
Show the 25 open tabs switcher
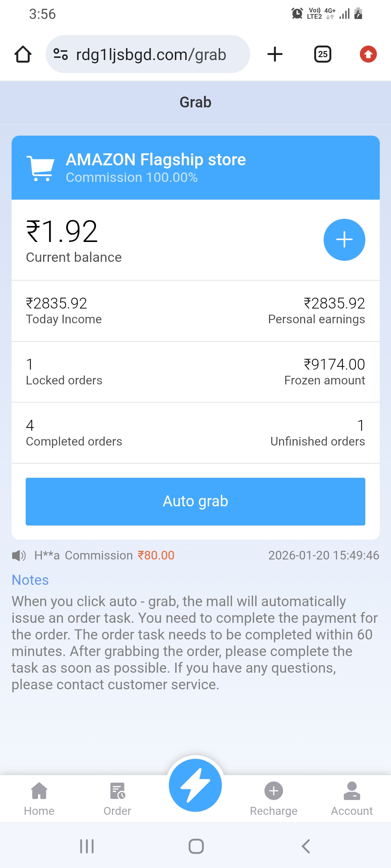tap(323, 54)
